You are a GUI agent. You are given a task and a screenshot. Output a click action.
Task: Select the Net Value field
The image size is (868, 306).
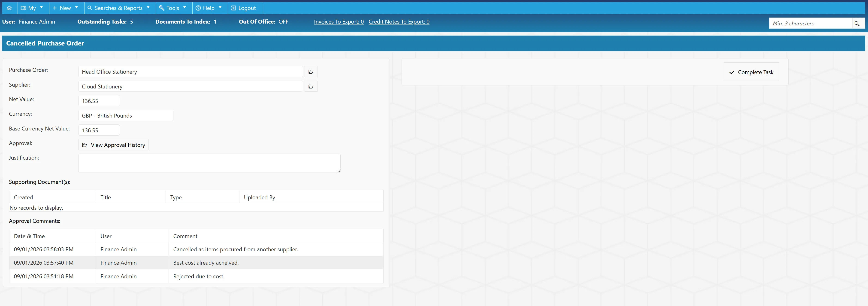[99, 101]
